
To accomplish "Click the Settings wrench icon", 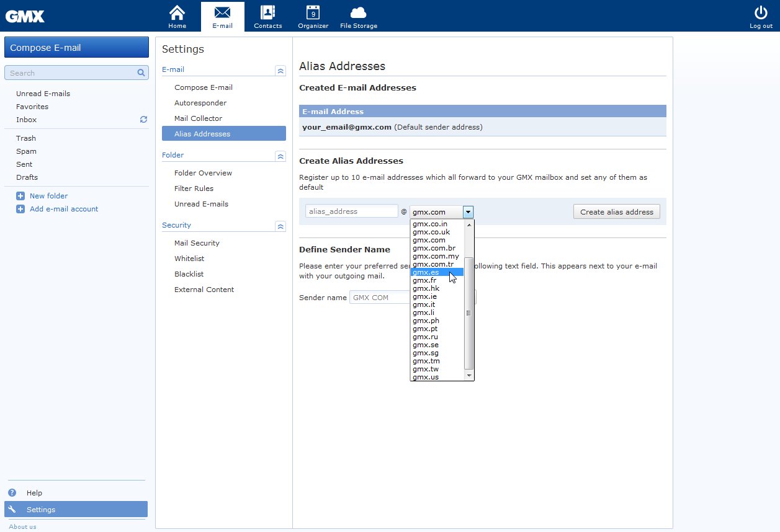I will coord(12,509).
